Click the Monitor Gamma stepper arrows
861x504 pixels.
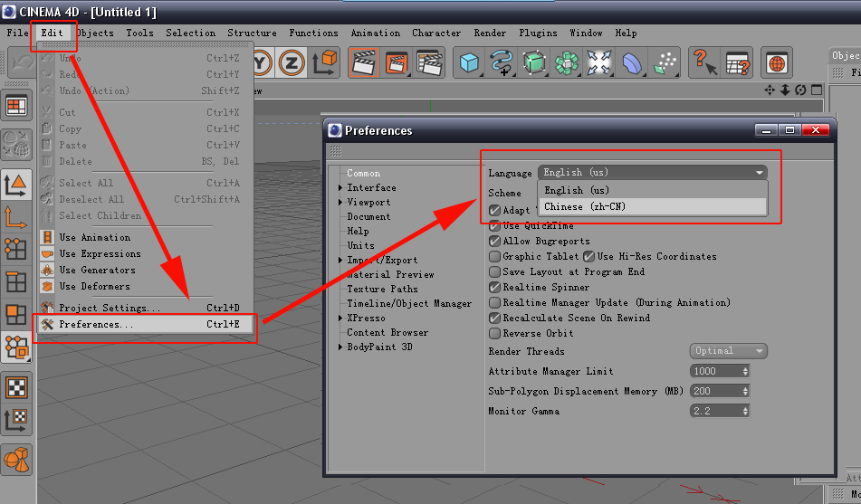point(745,411)
